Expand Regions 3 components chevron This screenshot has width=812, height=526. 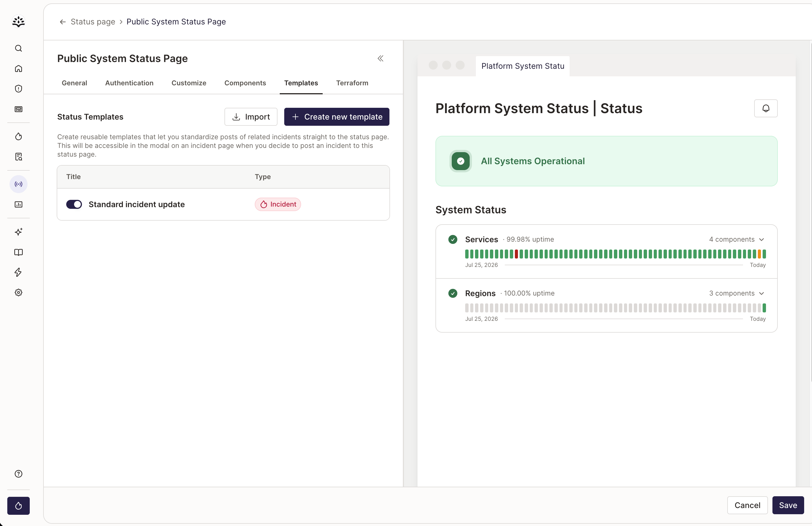tap(761, 294)
